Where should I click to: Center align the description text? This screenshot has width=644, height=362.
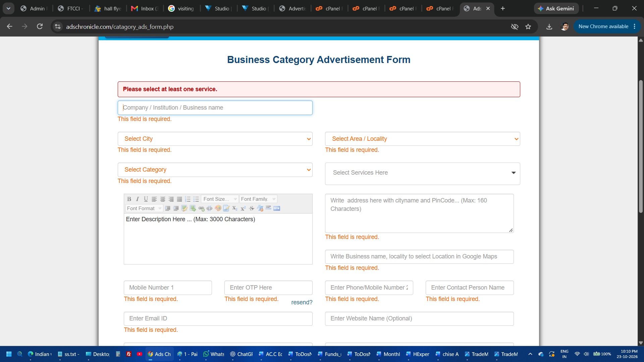tap(163, 199)
